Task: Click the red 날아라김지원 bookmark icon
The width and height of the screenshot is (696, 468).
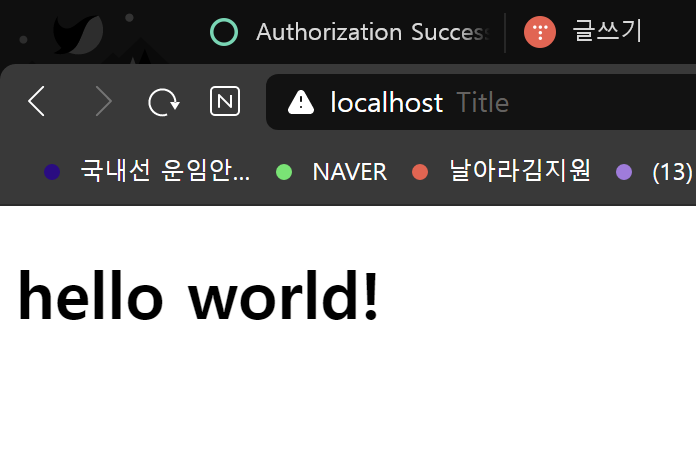Action: (420, 172)
